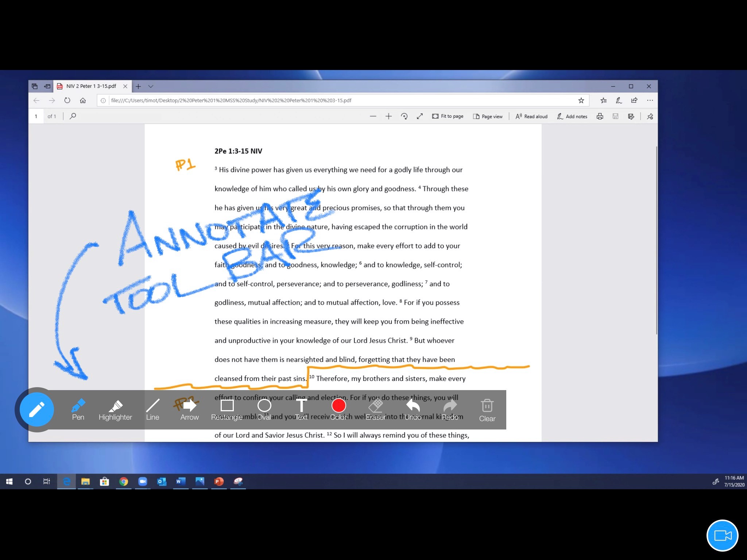
Task: Toggle pin toolbar icon in PDF bar
Action: pyautogui.click(x=650, y=116)
